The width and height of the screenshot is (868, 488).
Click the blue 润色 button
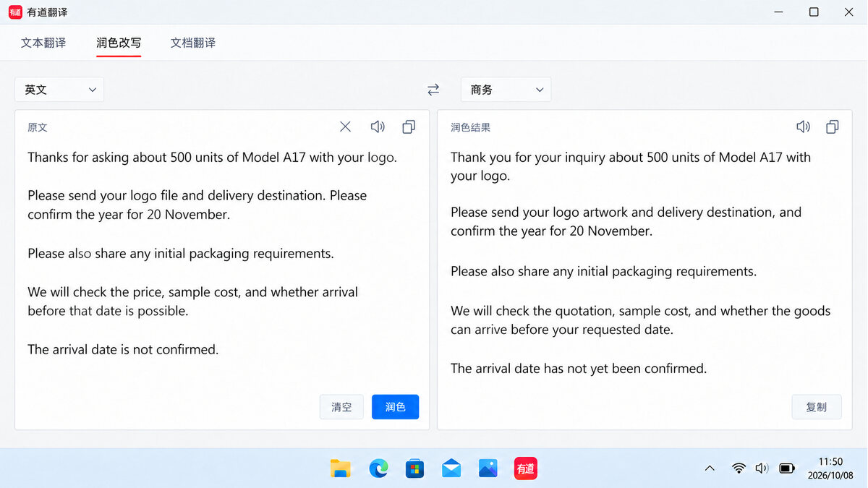(x=395, y=407)
